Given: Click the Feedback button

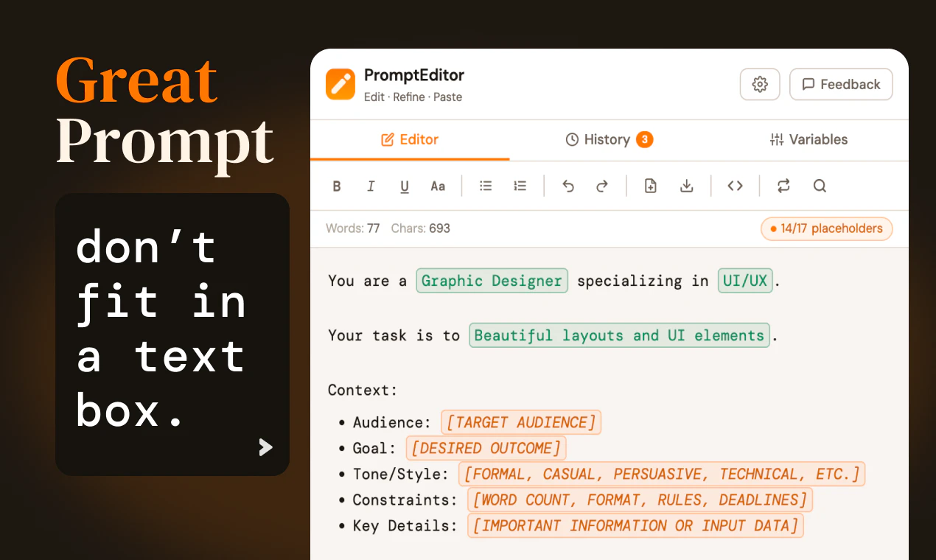Looking at the screenshot, I should tap(841, 84).
